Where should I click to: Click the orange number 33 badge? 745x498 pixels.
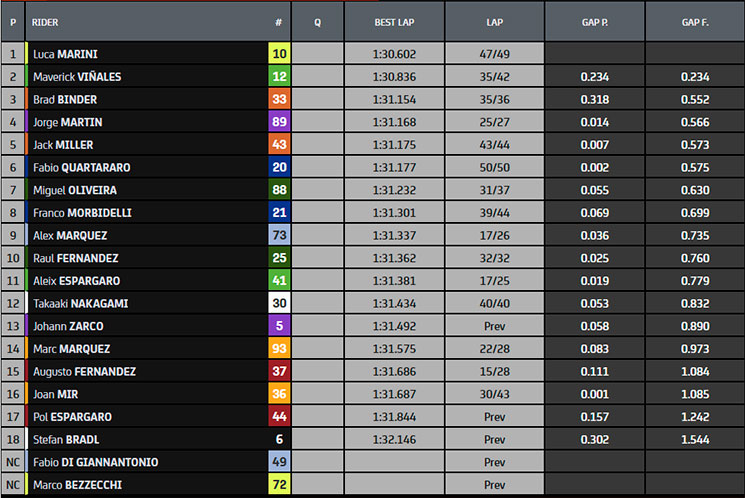tap(279, 99)
